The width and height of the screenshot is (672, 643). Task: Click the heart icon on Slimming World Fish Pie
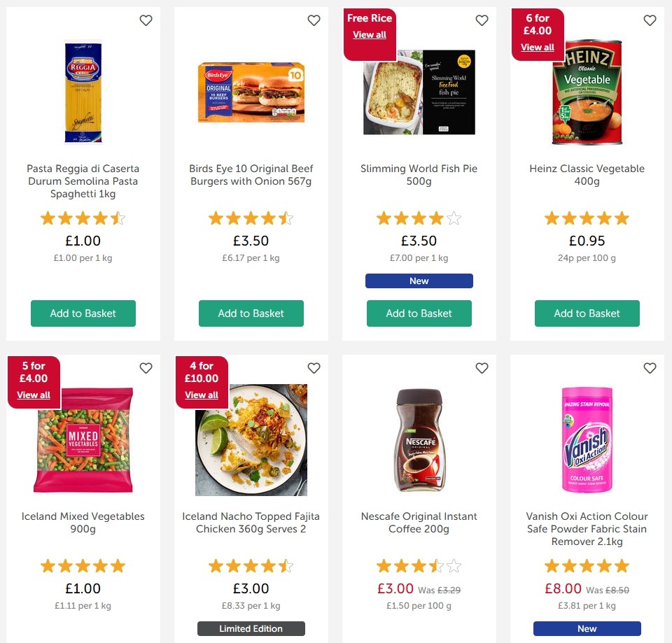tap(482, 20)
